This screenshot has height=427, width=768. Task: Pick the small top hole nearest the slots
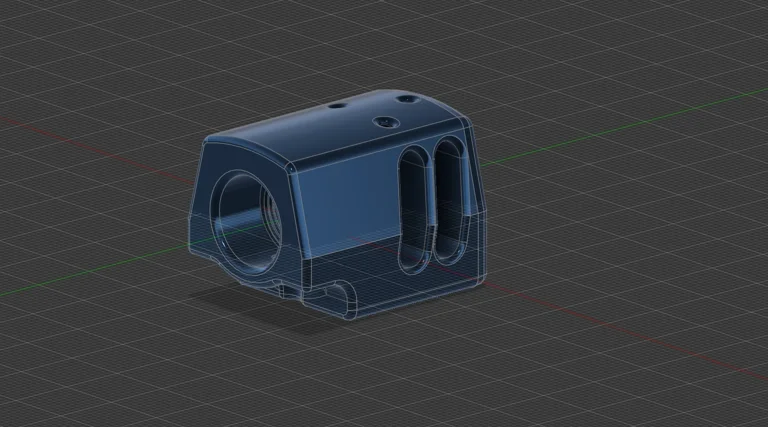pyautogui.click(x=406, y=99)
